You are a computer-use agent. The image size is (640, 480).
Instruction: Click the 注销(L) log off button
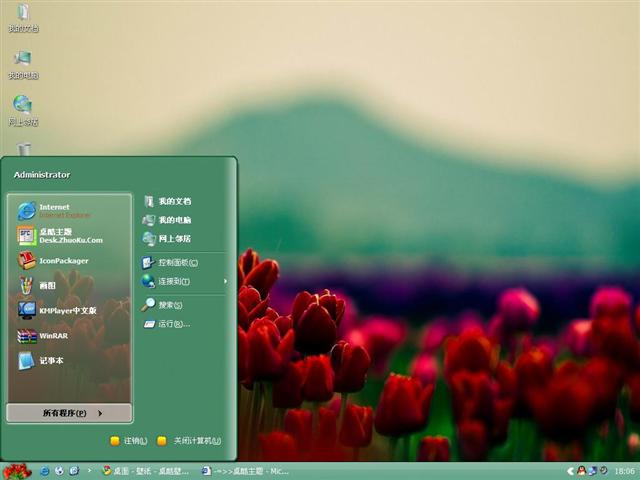[129, 441]
